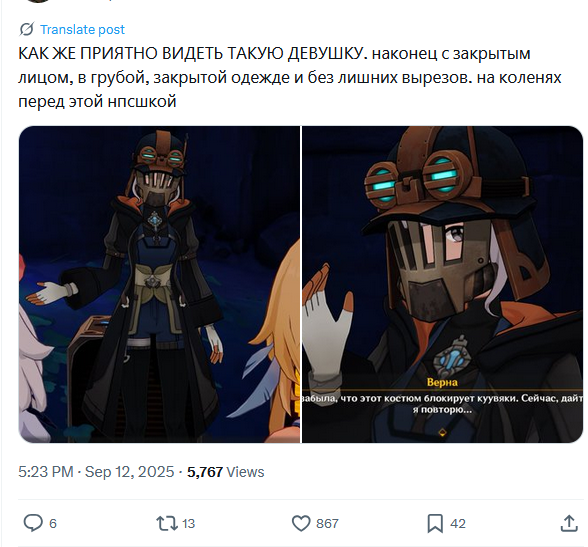Image resolution: width=588 pixels, height=547 pixels.
Task: Click the like count 867
Action: pyautogui.click(x=327, y=523)
